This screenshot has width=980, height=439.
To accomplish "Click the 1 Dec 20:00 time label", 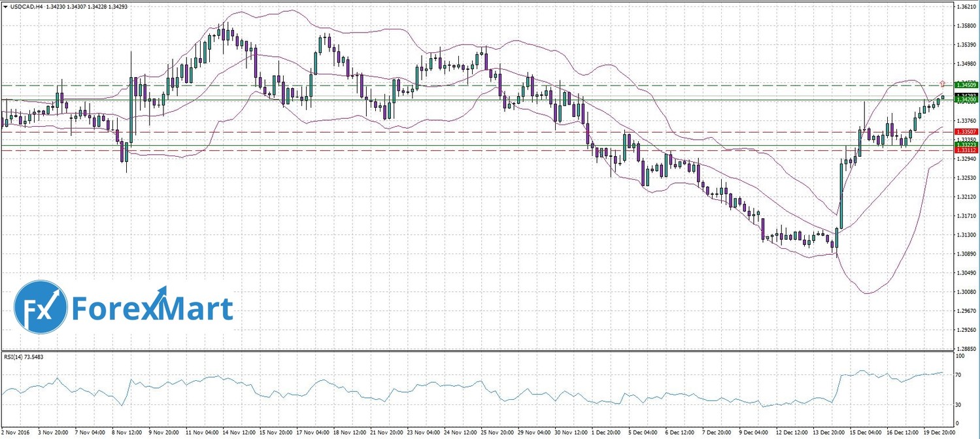I will 606,432.
